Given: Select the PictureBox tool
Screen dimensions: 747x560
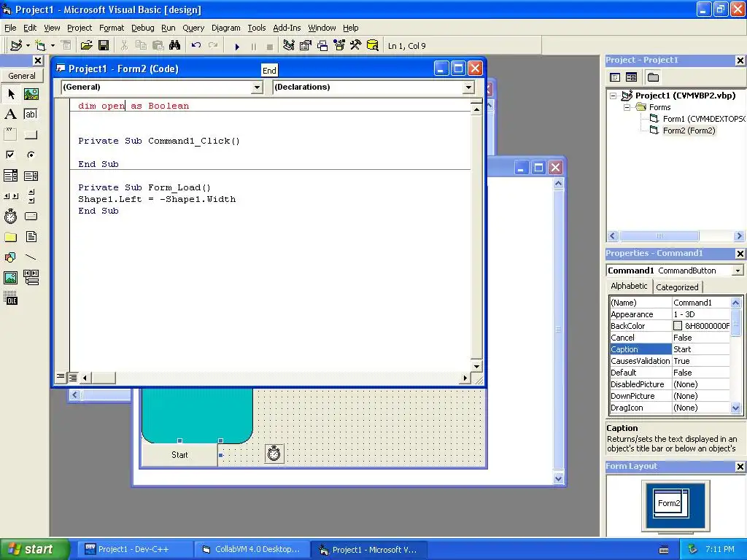Looking at the screenshot, I should coord(31,94).
